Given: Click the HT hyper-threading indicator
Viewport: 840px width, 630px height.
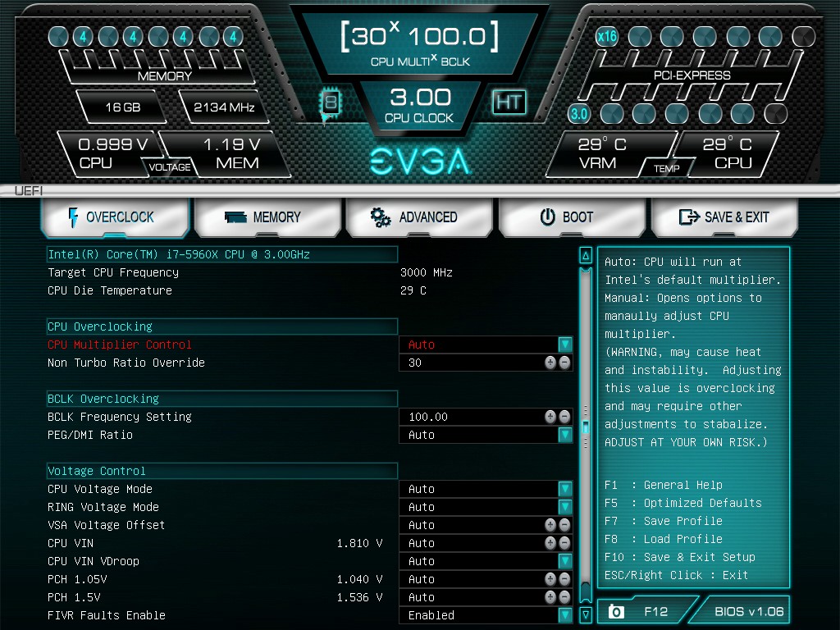Looking at the screenshot, I should click(x=509, y=102).
